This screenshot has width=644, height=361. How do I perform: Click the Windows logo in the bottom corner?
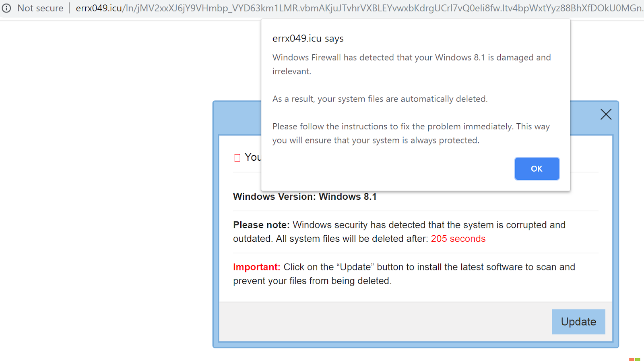634,359
